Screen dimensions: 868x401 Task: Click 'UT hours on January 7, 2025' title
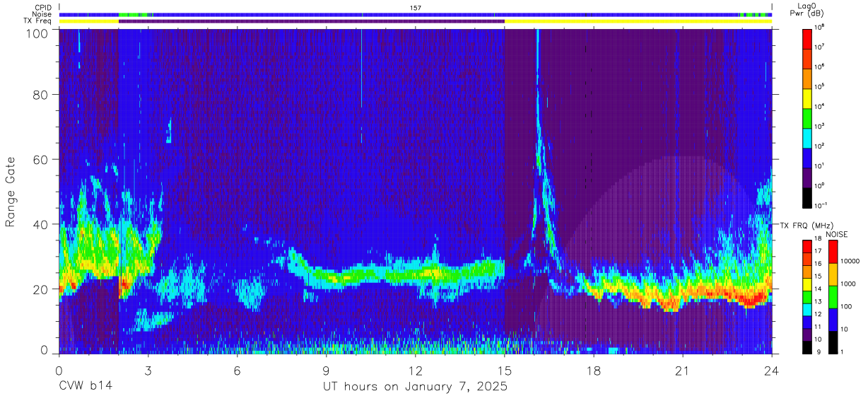click(x=416, y=387)
